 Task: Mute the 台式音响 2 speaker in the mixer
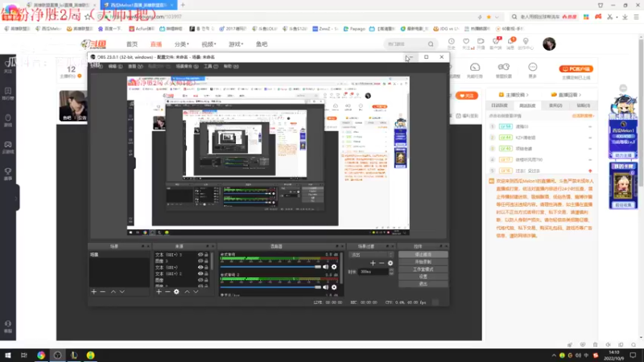click(326, 287)
